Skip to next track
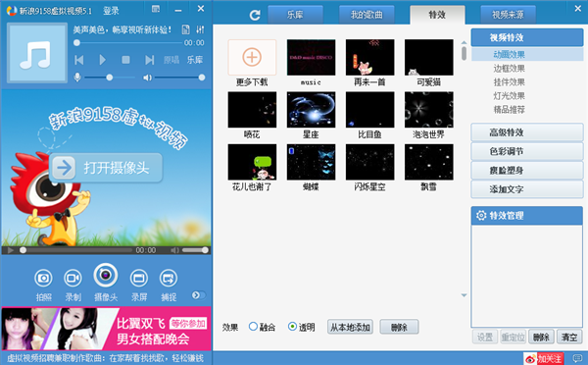 149,60
